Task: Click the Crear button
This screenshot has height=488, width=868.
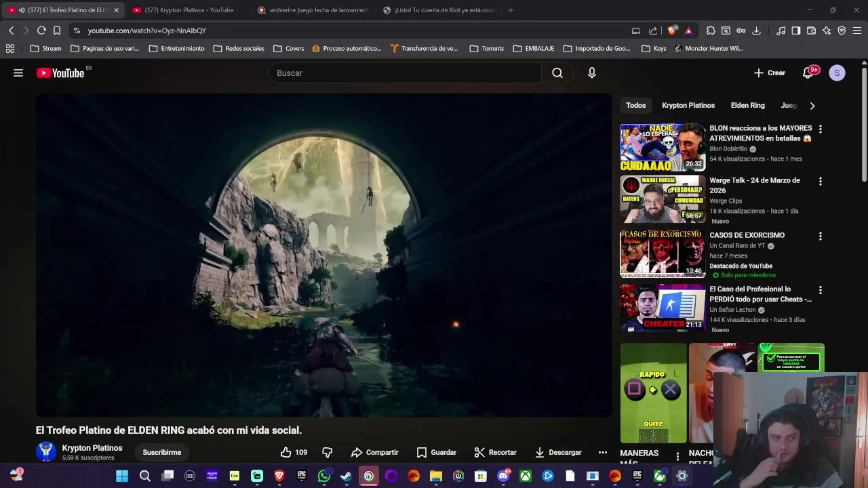Action: [x=770, y=73]
